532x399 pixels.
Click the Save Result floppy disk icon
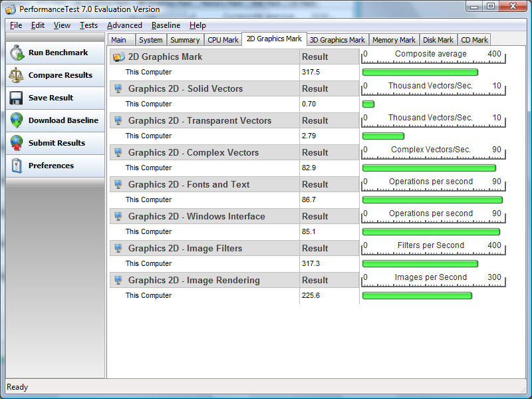click(x=17, y=98)
